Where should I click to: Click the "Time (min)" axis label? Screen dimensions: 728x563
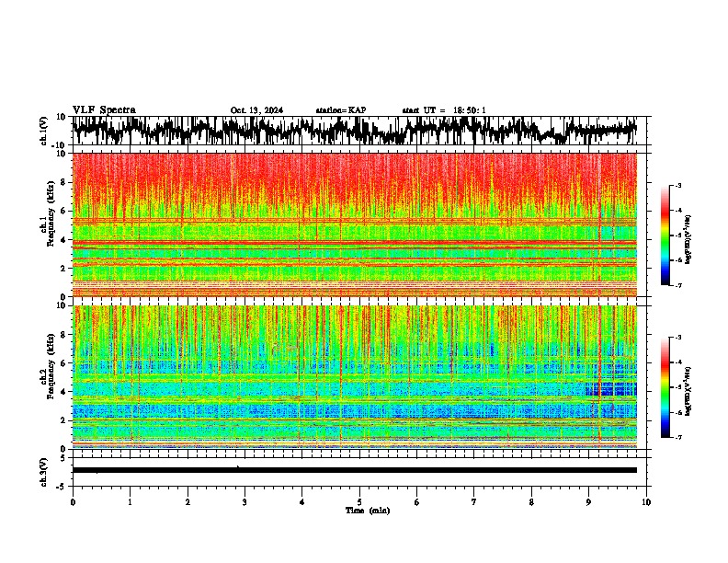click(368, 511)
